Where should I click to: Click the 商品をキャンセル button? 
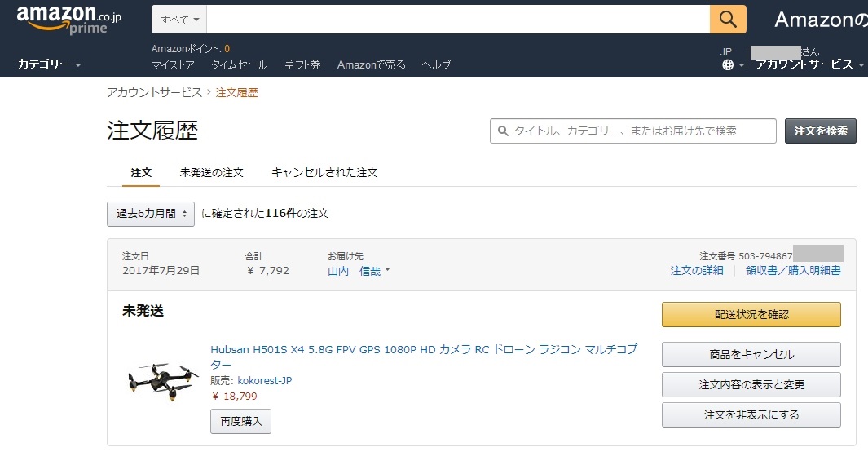751,354
